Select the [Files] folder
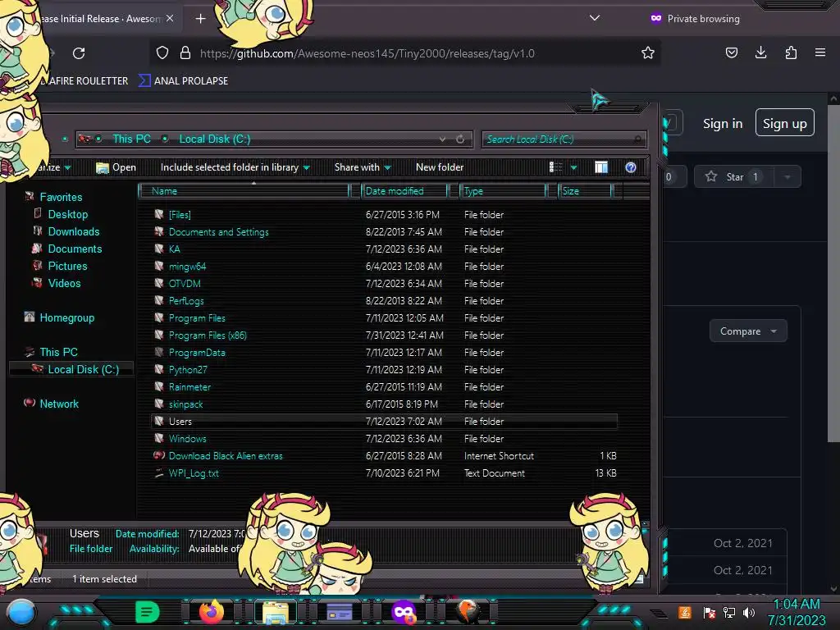Screen dimensions: 840x630 click(x=180, y=214)
